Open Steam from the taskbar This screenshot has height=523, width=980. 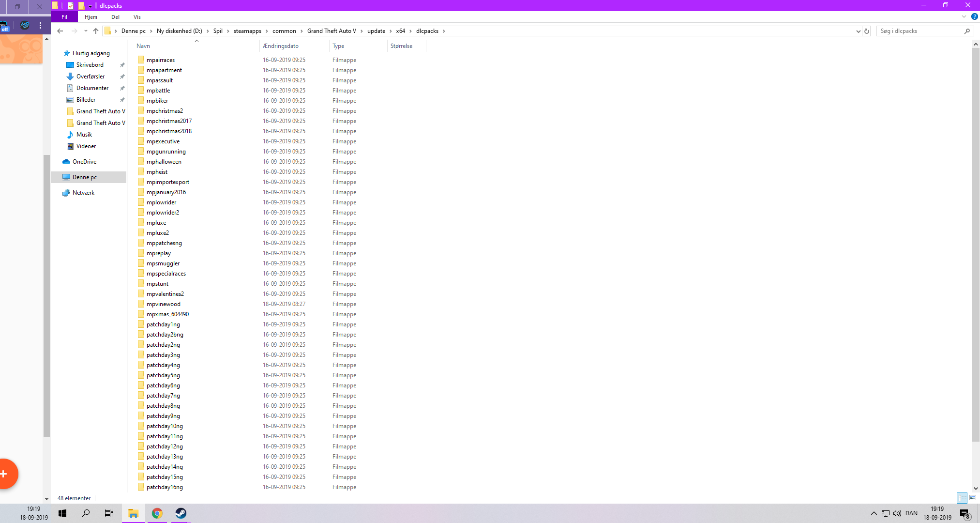181,513
